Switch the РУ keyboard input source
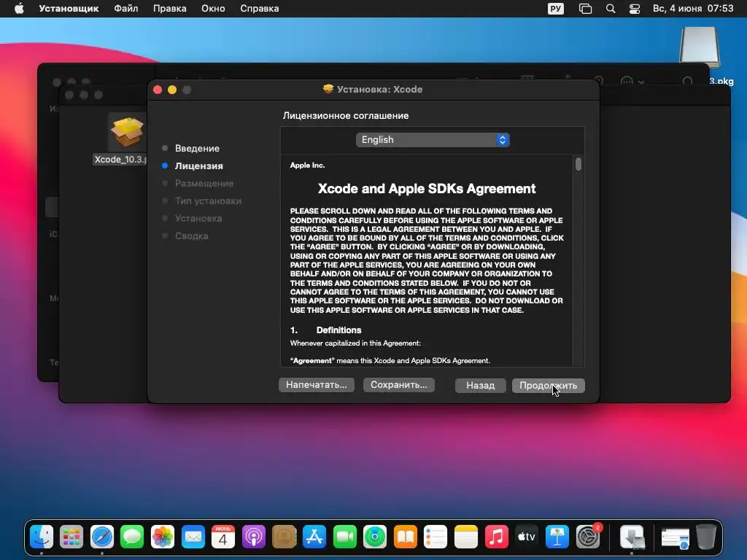The width and height of the screenshot is (747, 560). click(x=555, y=9)
